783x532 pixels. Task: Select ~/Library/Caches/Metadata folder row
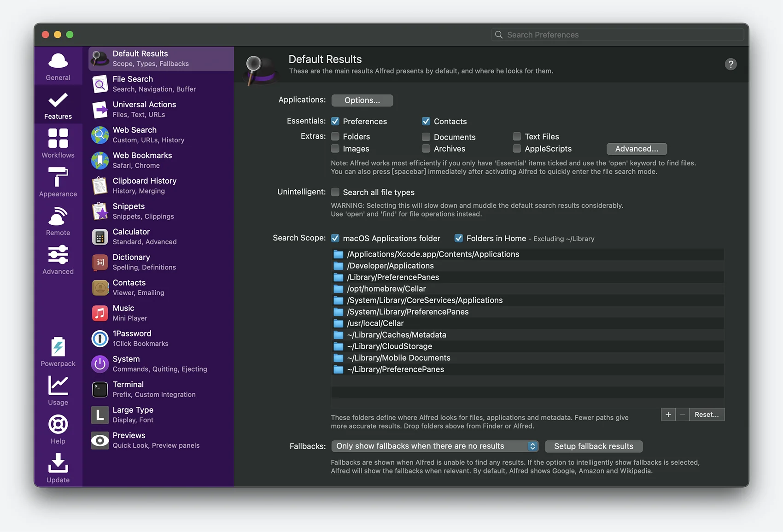pyautogui.click(x=527, y=335)
